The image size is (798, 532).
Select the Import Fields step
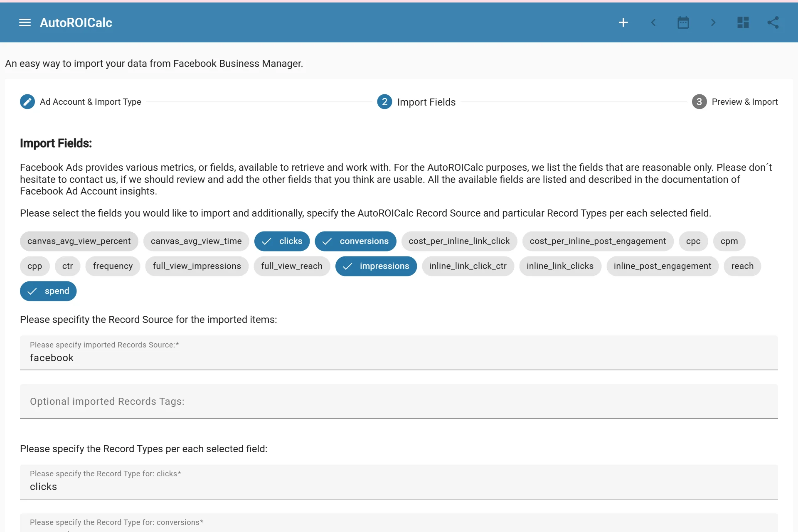tap(416, 102)
